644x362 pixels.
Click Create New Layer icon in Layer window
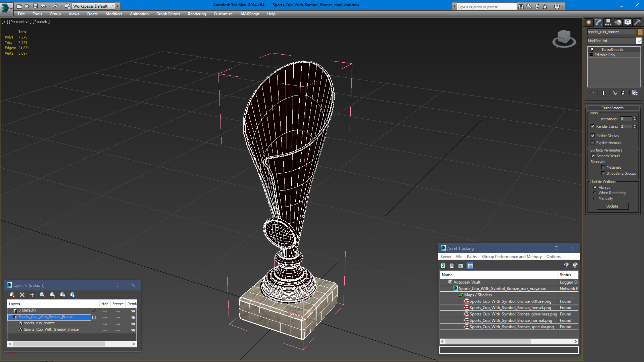click(x=12, y=295)
